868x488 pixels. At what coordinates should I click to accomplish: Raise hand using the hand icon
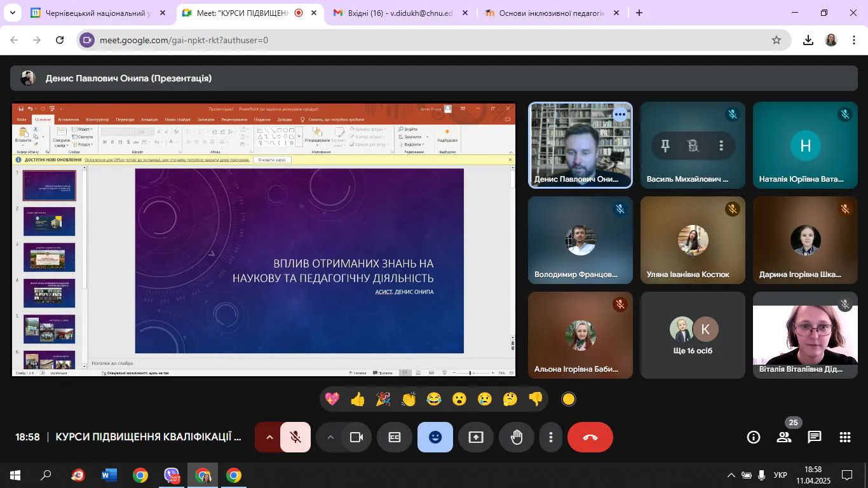click(x=517, y=437)
